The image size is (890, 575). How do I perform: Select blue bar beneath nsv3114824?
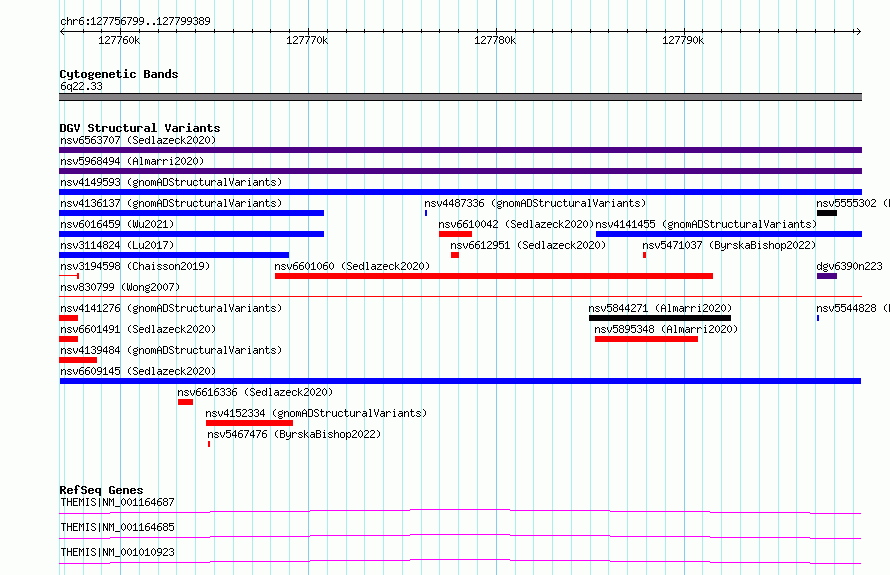[174, 255]
